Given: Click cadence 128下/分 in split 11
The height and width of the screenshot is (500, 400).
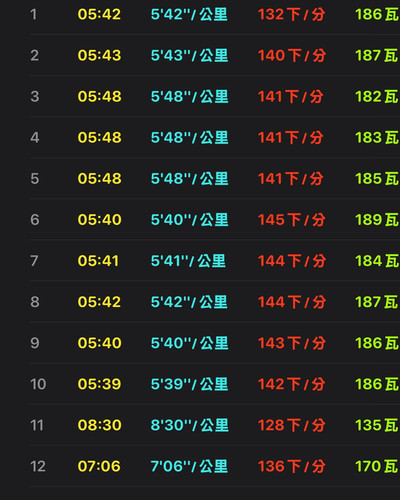Looking at the screenshot, I should tap(292, 425).
